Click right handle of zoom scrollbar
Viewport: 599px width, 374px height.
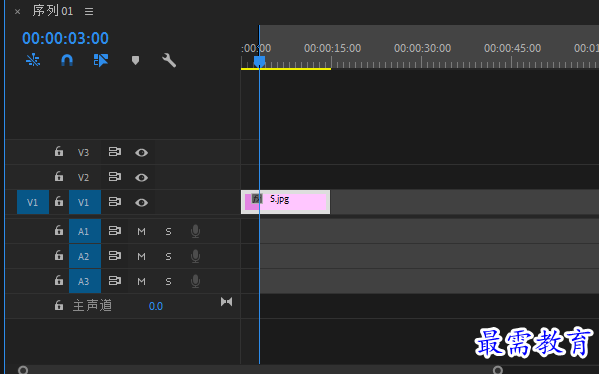coord(497,370)
